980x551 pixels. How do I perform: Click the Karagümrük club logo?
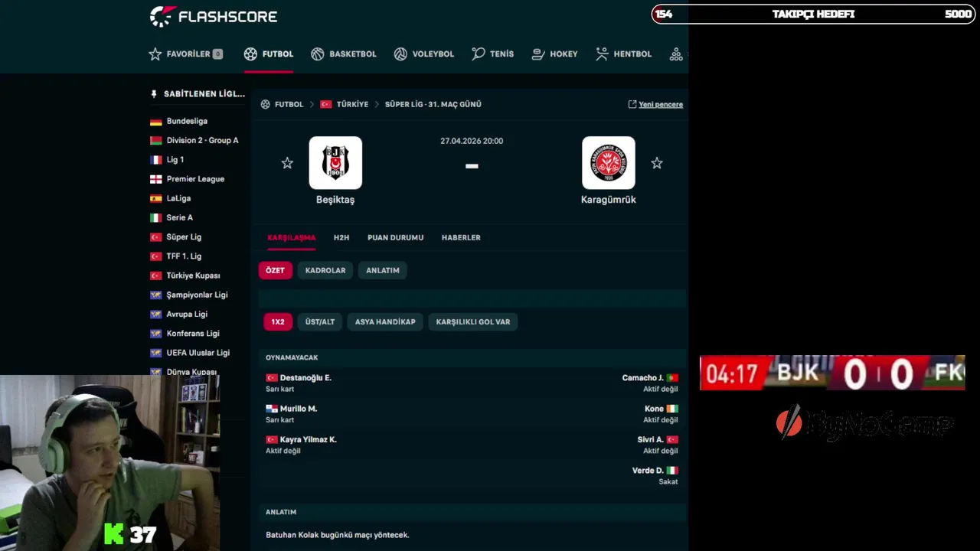pyautogui.click(x=609, y=163)
